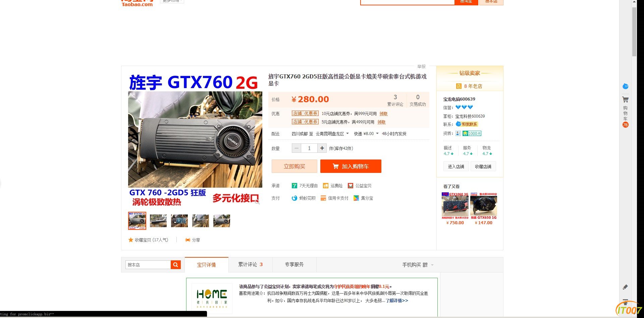This screenshot has width=644, height=318.
Task: Decrease quantity with the minus button
Action: coord(296,148)
